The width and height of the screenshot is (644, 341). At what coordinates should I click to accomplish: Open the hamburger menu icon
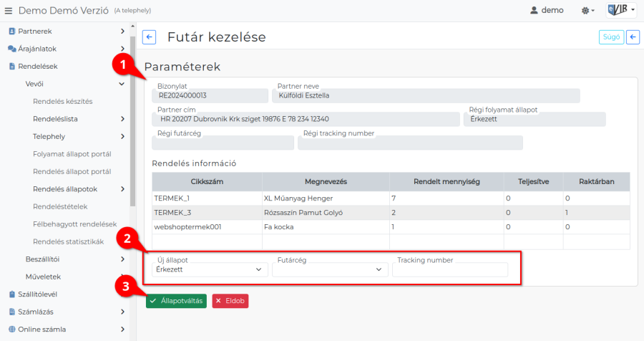9,11
